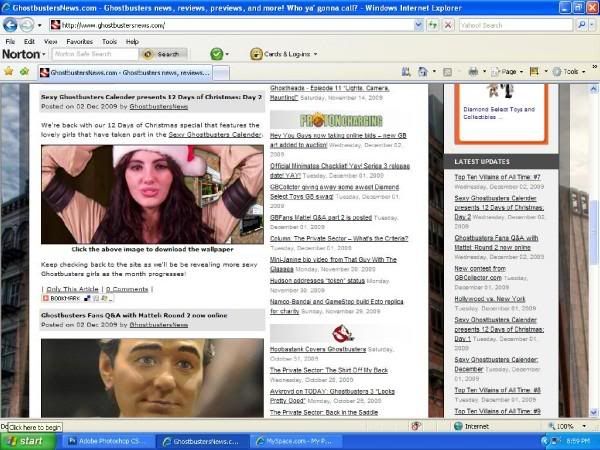
Task: Open Norton Cards & Log-ins dropdown
Action: pyautogui.click(x=284, y=54)
